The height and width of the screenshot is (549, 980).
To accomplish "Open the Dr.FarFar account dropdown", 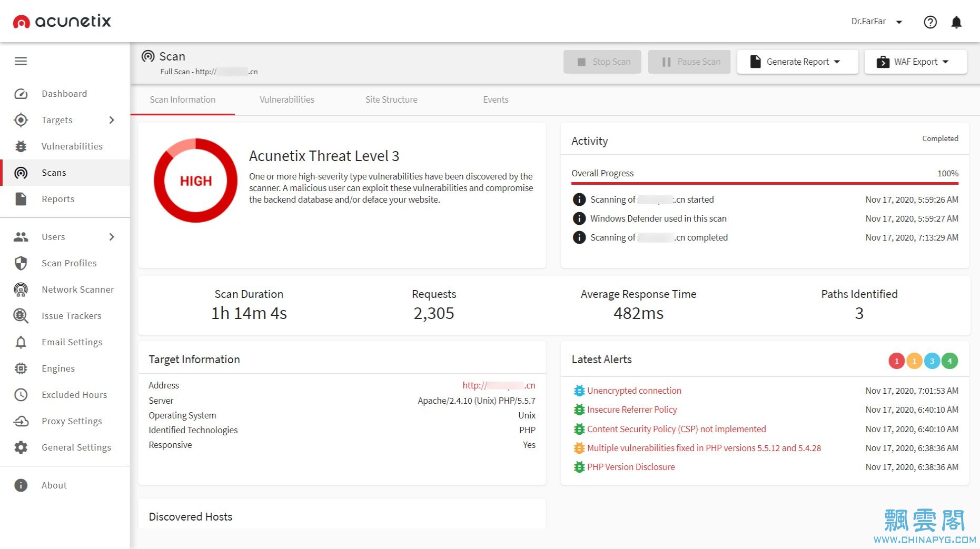I will 877,22.
